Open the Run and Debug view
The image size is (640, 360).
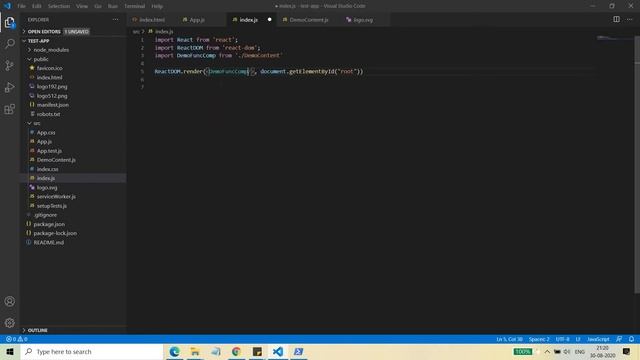tap(10, 87)
